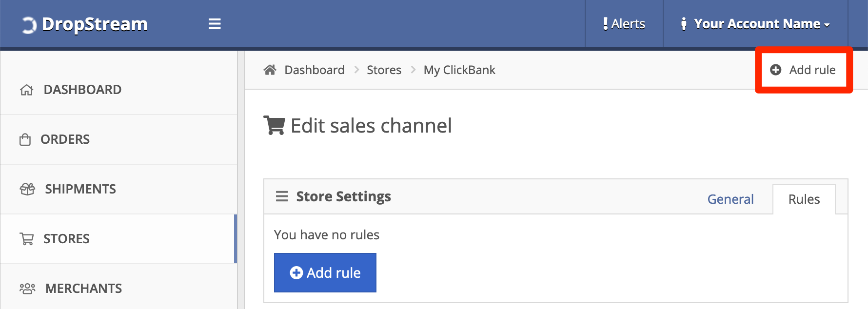The height and width of the screenshot is (309, 868).
Task: Click the breadcrumb home icon
Action: [x=270, y=70]
